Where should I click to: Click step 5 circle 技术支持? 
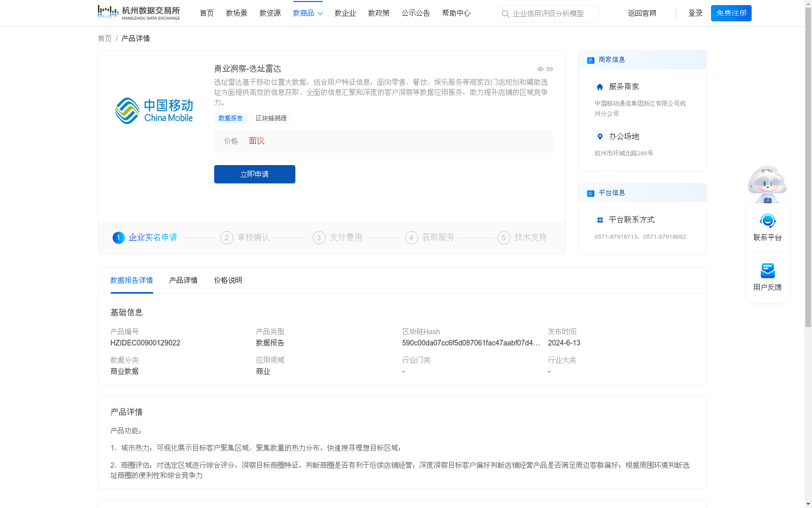504,238
